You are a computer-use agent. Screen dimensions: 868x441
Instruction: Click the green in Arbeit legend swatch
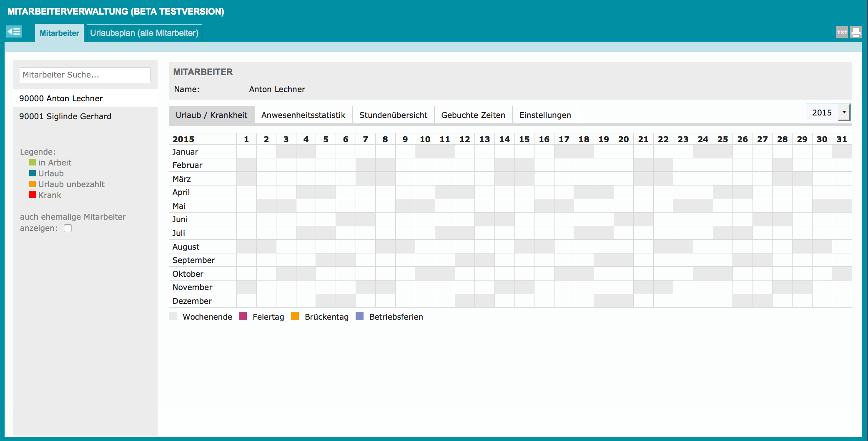(x=33, y=162)
